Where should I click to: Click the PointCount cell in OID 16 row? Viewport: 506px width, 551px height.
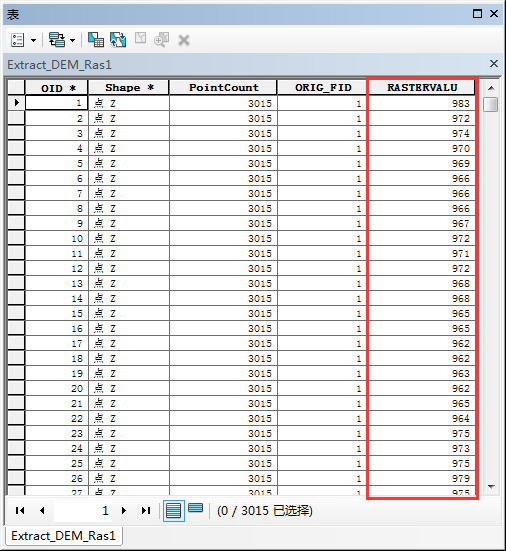coord(223,328)
